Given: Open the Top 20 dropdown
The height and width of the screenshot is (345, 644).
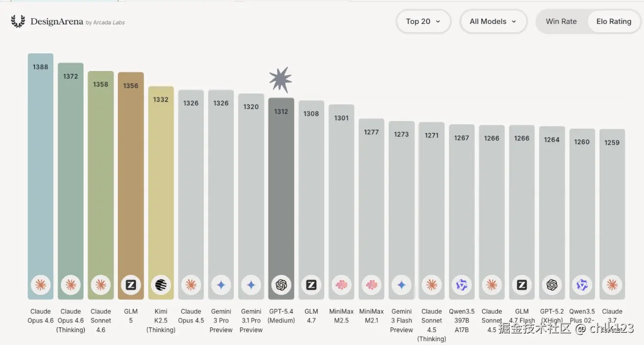Looking at the screenshot, I should pyautogui.click(x=423, y=22).
